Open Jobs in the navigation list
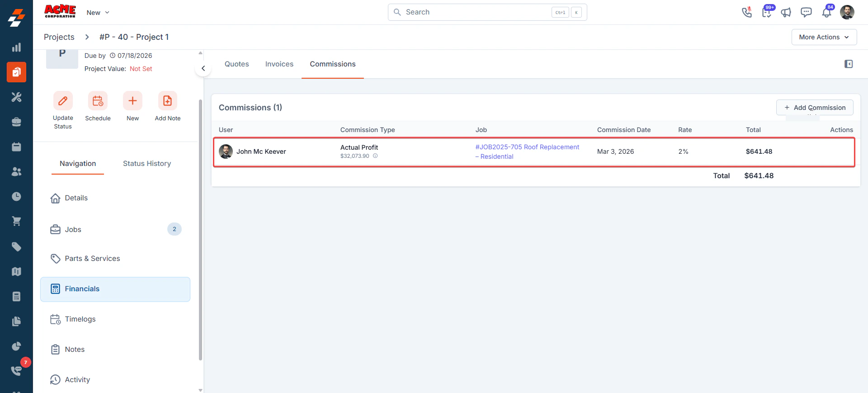Viewport: 868px width, 393px height. tap(115, 229)
